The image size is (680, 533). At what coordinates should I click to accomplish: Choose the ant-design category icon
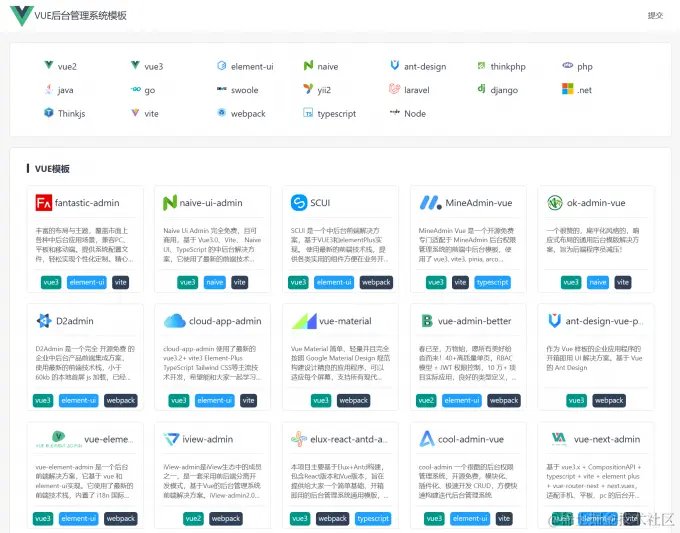tap(395, 65)
